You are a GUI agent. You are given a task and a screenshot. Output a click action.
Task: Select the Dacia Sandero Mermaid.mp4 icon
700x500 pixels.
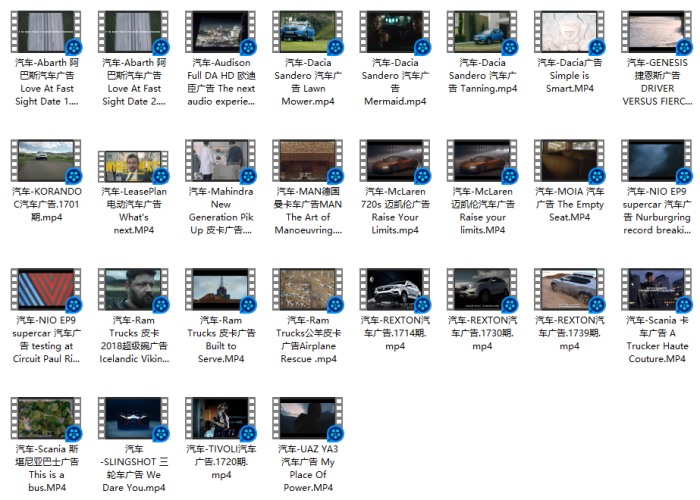395,32
